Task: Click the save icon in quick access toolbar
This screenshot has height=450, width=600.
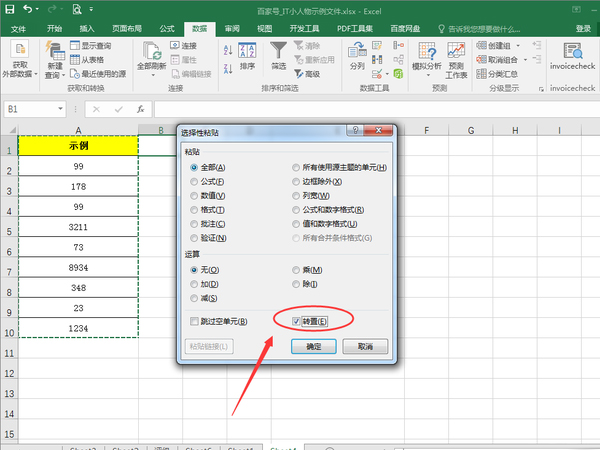Action: click(10, 8)
